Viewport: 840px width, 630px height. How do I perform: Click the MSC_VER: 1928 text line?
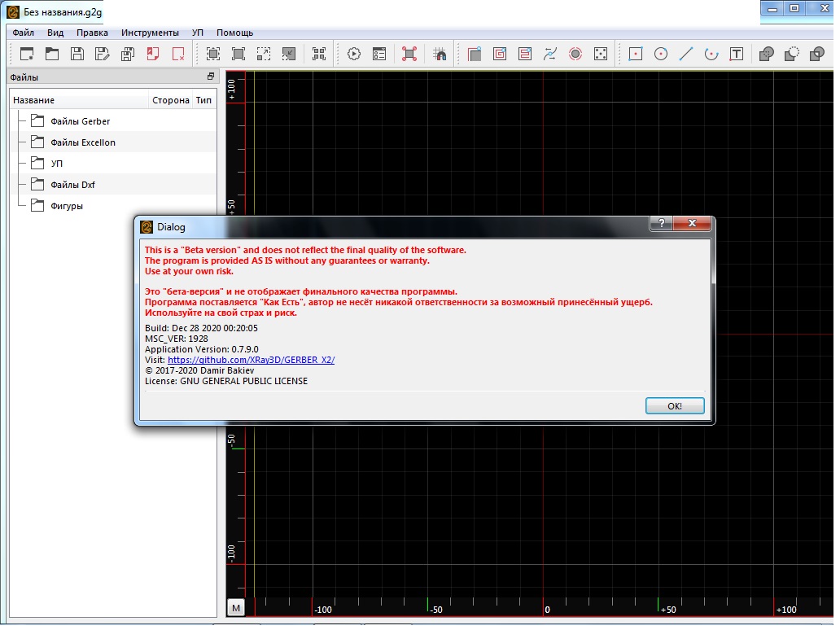click(x=177, y=339)
